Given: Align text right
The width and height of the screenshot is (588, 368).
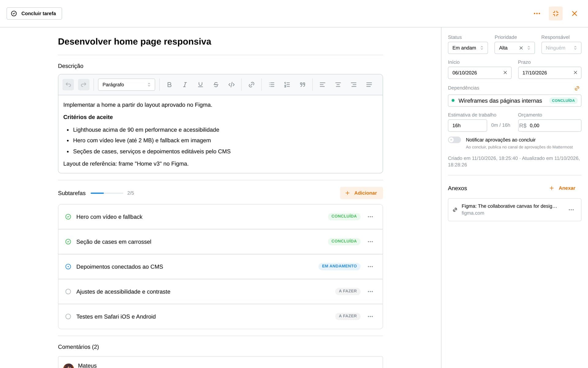Looking at the screenshot, I should [x=354, y=85].
